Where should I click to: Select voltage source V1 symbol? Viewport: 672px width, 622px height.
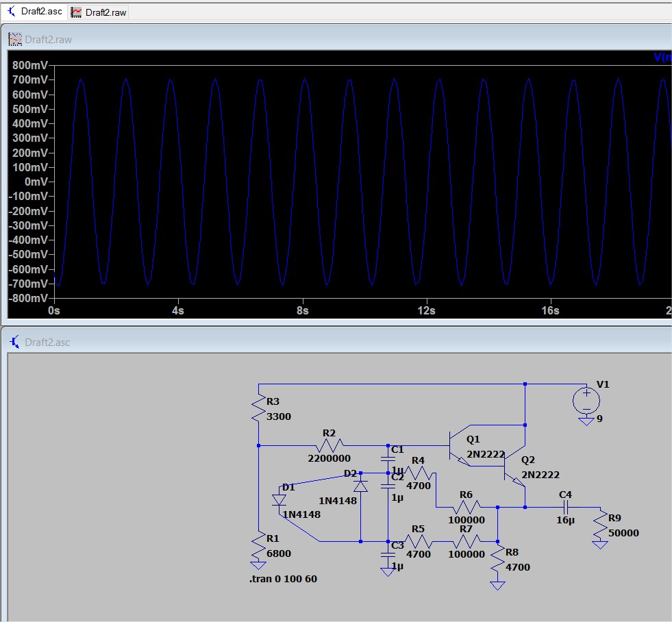coord(586,401)
